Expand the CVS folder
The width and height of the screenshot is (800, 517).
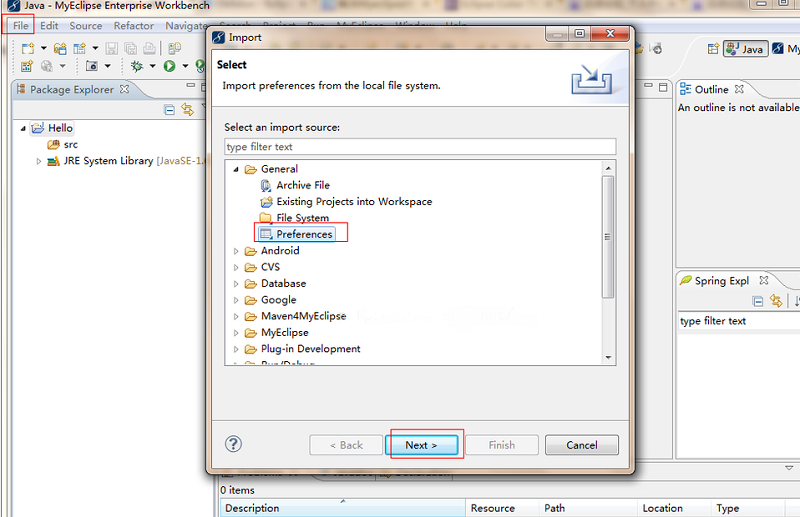coord(236,267)
